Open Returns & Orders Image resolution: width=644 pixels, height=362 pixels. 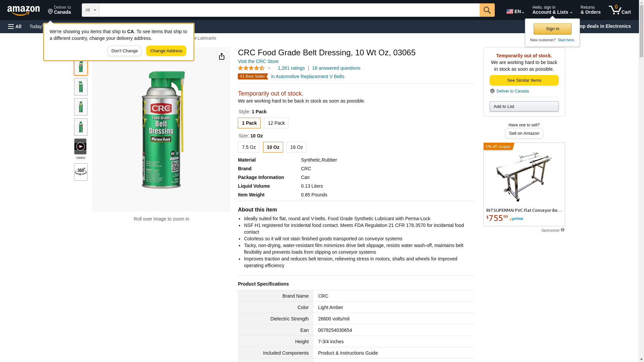[590, 10]
